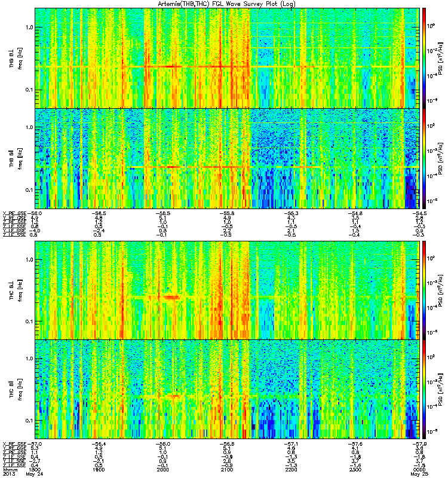Click the "0.1" frequency tick of THB B∥ panel
The width and height of the screenshot is (448, 478).
pos(29,190)
